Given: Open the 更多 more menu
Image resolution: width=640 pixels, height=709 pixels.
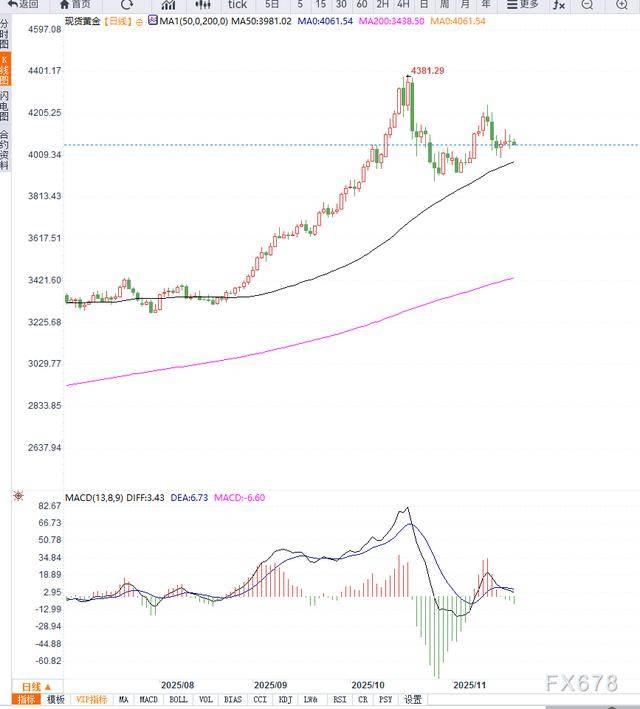Looking at the screenshot, I should click(521, 4).
